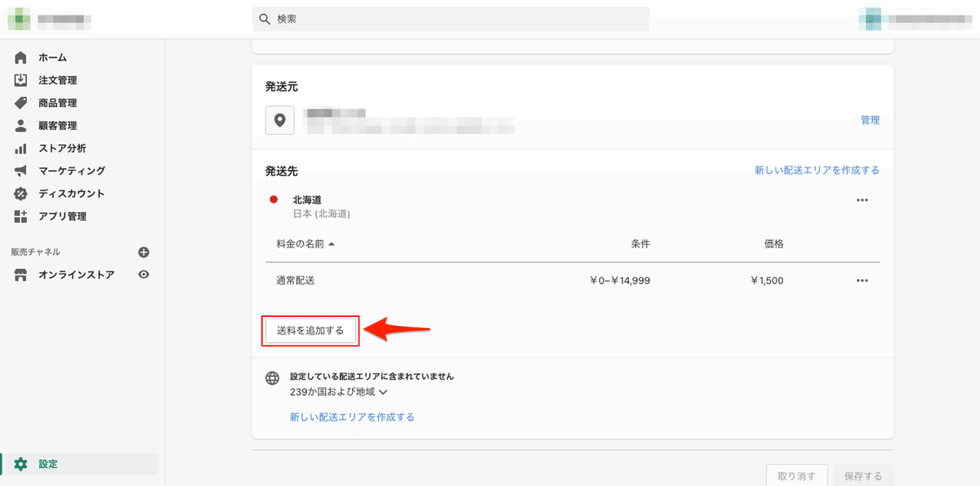Click the 取り消す button

click(797, 476)
